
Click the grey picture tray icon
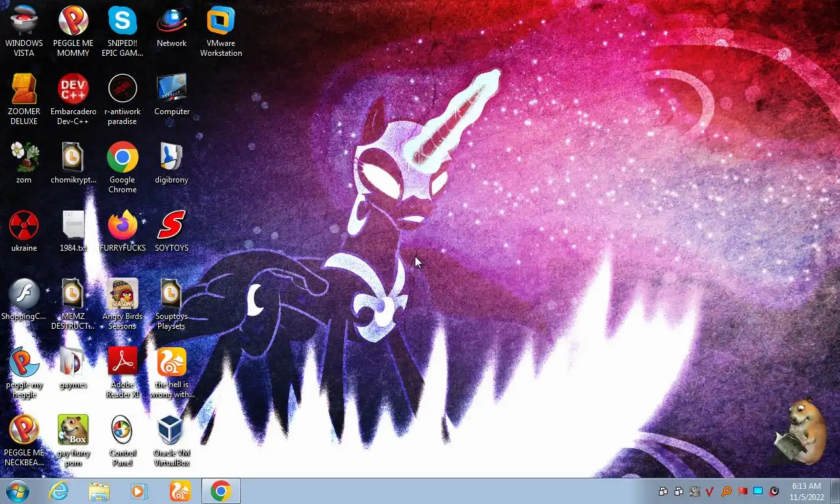pyautogui.click(x=694, y=492)
